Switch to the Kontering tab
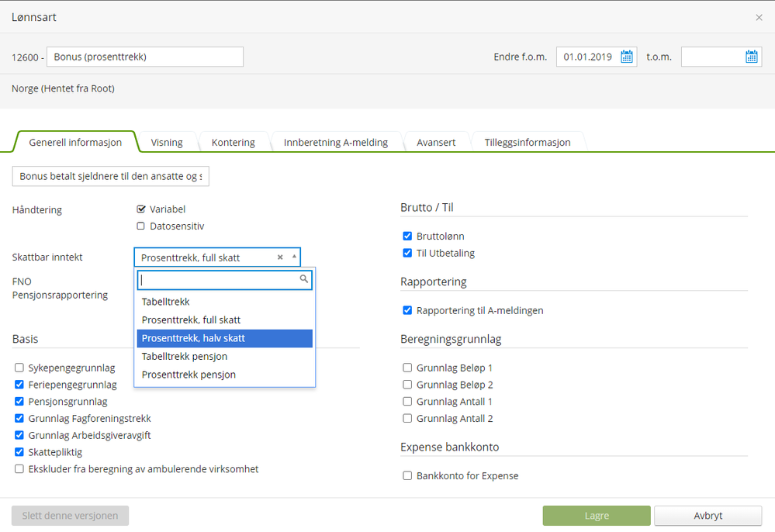 click(233, 142)
